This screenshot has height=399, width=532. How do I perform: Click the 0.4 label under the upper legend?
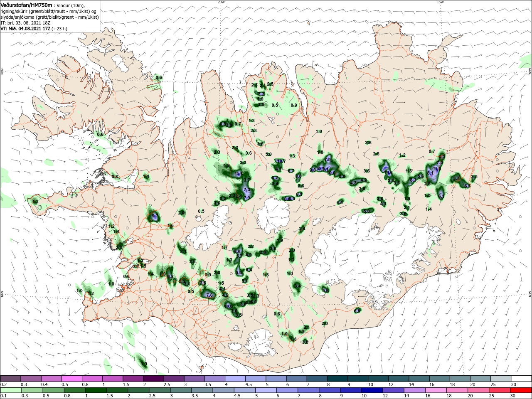[44, 384]
